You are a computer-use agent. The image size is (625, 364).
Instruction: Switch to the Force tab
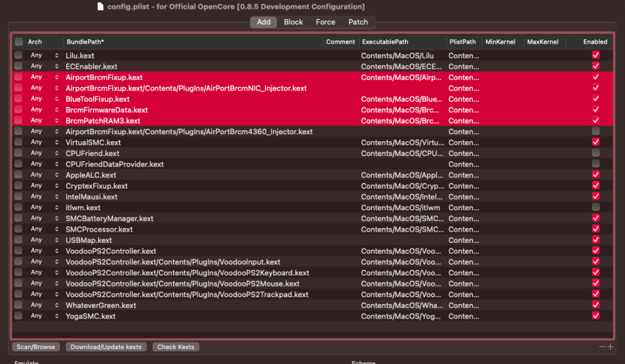point(325,22)
